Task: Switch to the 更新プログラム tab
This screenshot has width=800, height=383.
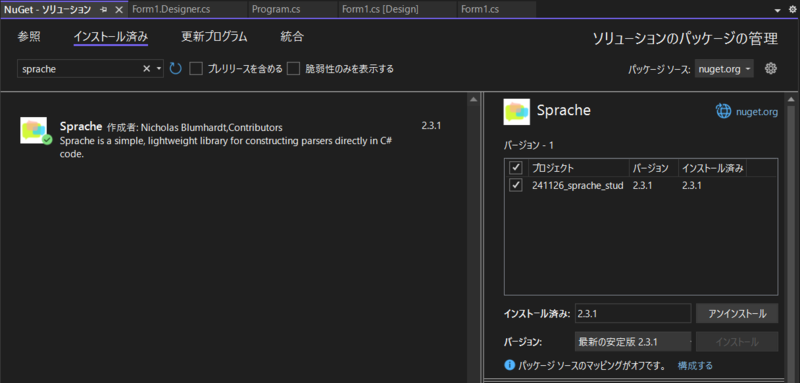Action: point(214,37)
